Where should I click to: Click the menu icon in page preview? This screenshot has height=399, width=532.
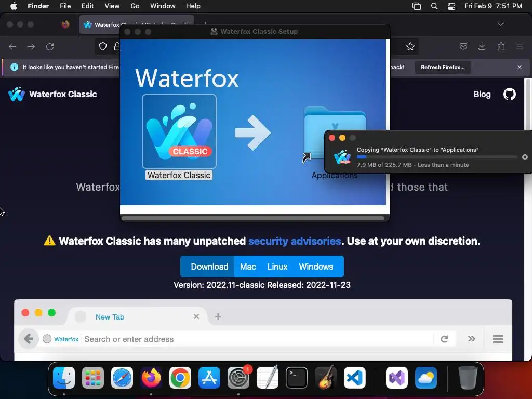[498, 339]
